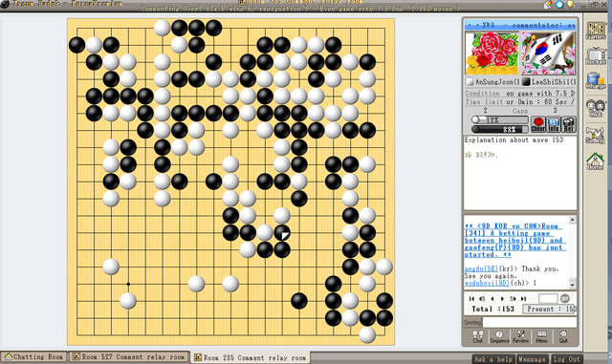Jump to the first move
This screenshot has width=612, height=364.
(x=471, y=299)
